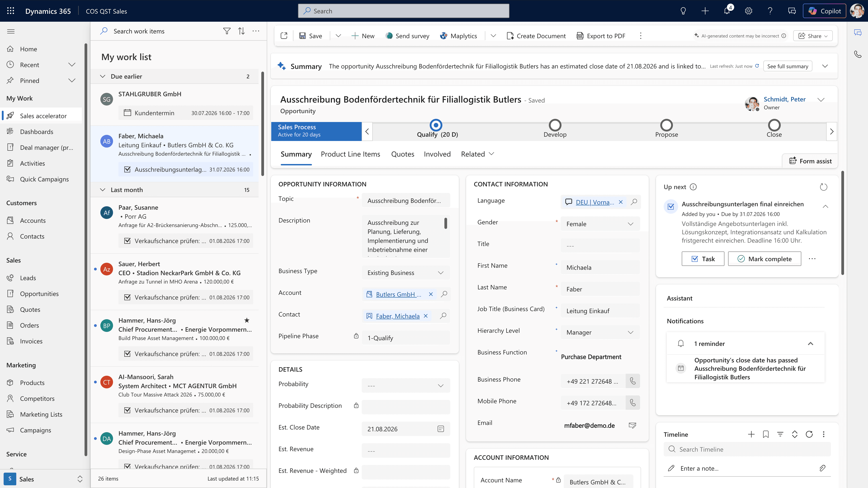This screenshot has width=868, height=488.
Task: Switch to the Quotes tab
Action: click(403, 154)
